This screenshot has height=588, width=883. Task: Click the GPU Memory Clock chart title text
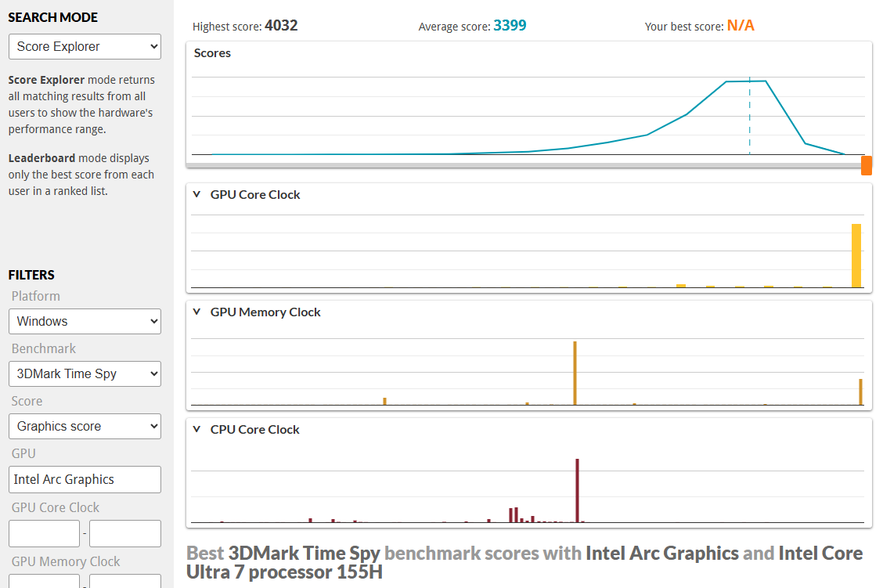point(265,312)
